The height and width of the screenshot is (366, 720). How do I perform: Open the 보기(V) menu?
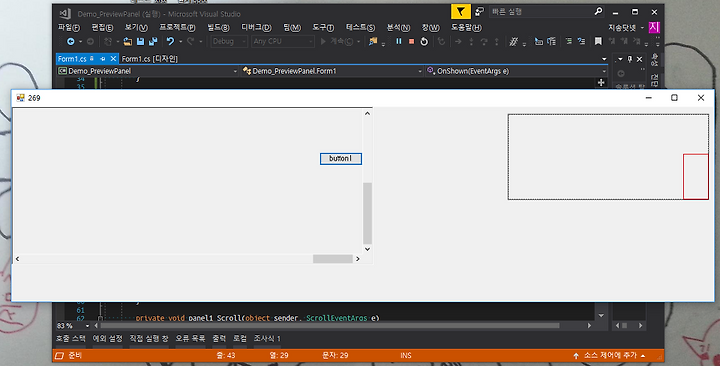click(136, 28)
